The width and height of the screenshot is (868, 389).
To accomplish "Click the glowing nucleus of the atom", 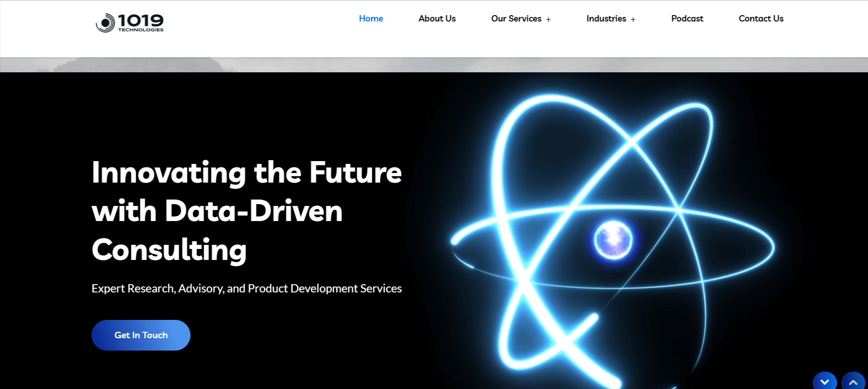I will click(613, 239).
